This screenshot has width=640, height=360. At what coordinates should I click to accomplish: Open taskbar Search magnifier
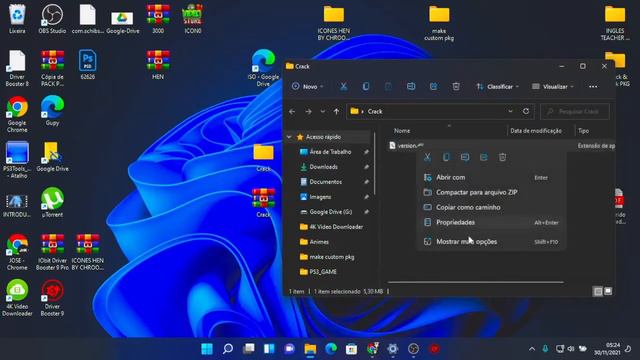[x=228, y=349]
